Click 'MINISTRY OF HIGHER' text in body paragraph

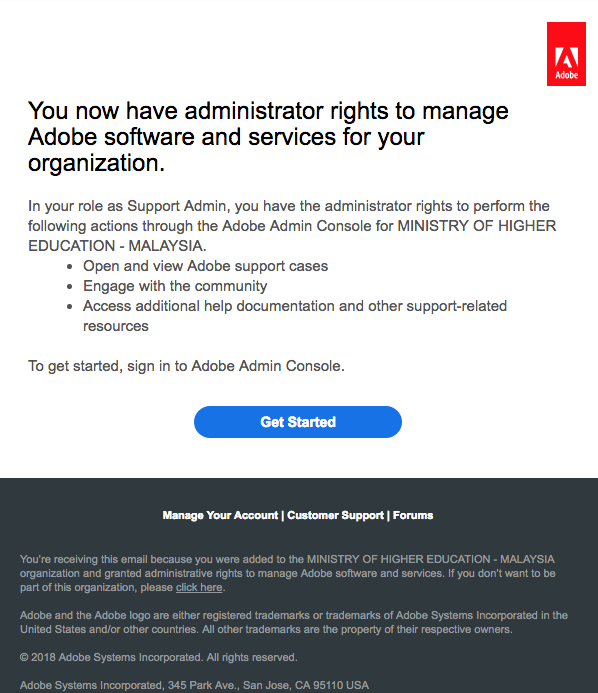pos(476,226)
